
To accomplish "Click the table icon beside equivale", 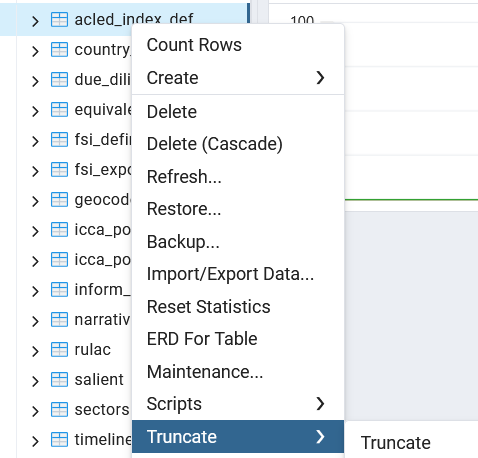I will (x=59, y=110).
